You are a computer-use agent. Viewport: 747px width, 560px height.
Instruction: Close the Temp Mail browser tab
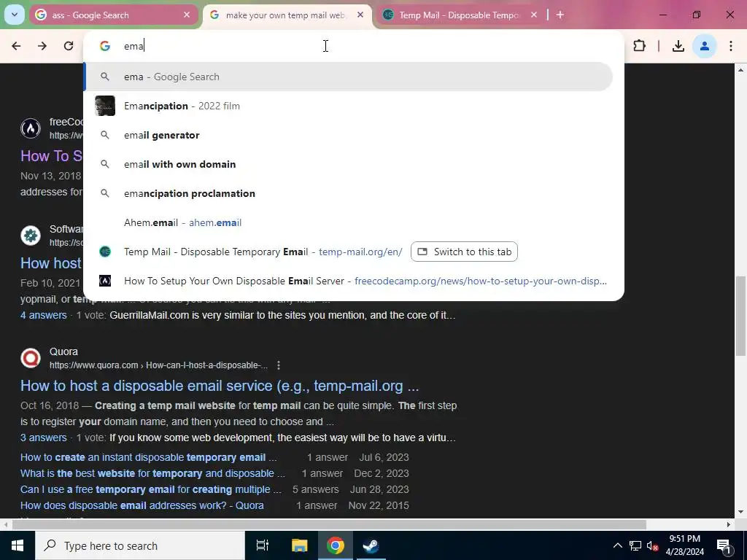click(533, 15)
